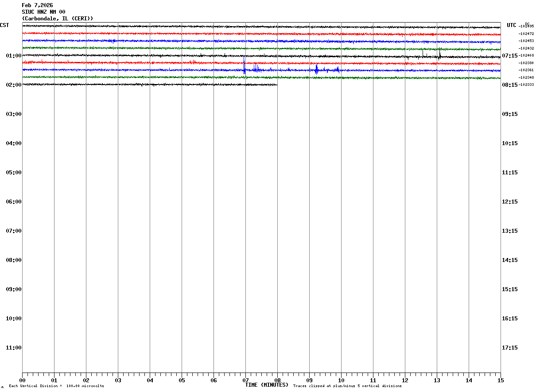Click the "12" minute axis label
The image size is (536, 392).
[405, 380]
